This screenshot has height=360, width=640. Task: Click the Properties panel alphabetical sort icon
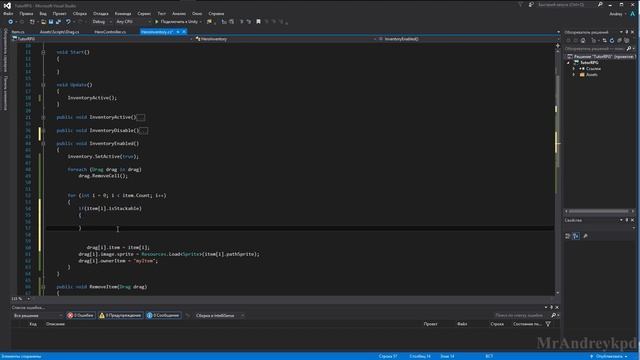576,236
